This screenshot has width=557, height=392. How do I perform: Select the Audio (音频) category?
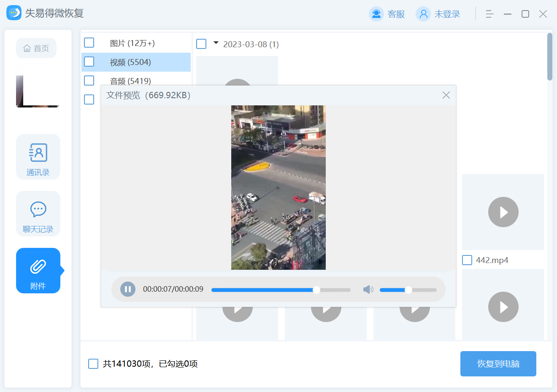pos(130,81)
